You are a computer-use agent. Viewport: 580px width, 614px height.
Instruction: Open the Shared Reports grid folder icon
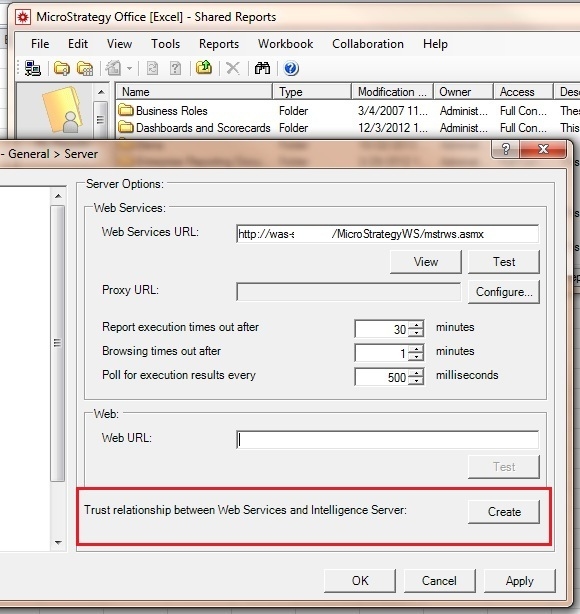(x=85, y=69)
